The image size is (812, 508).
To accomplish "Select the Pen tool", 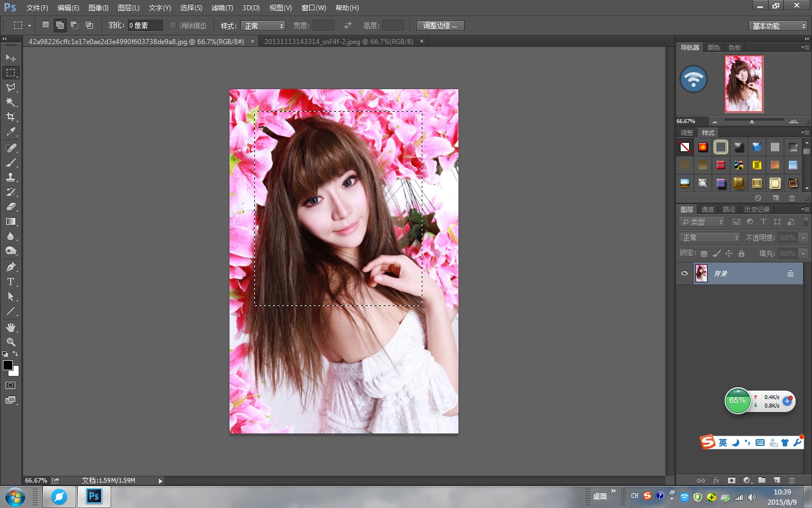I will (11, 267).
